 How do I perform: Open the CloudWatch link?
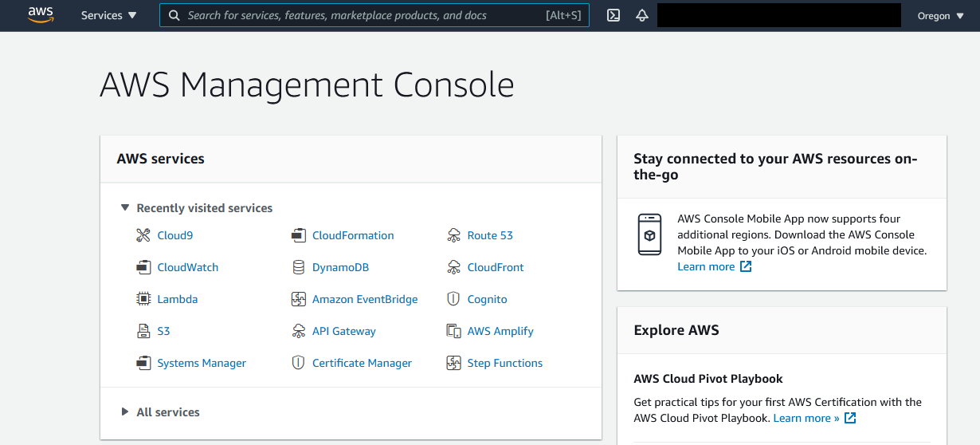[x=188, y=267]
